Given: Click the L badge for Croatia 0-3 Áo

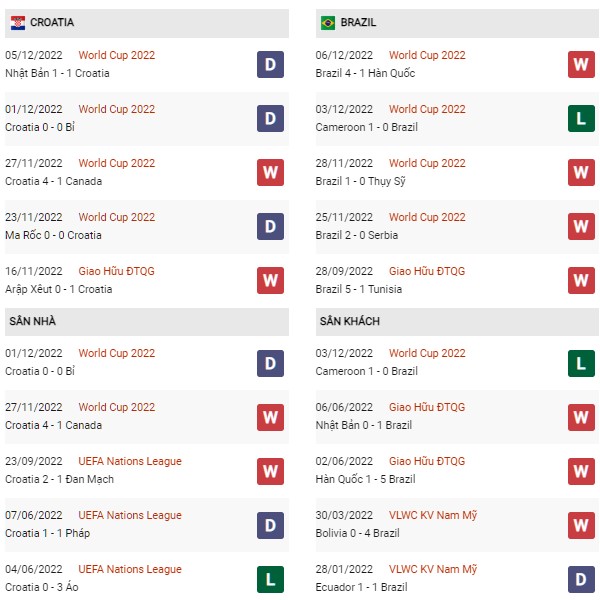Looking at the screenshot, I should (270, 579).
